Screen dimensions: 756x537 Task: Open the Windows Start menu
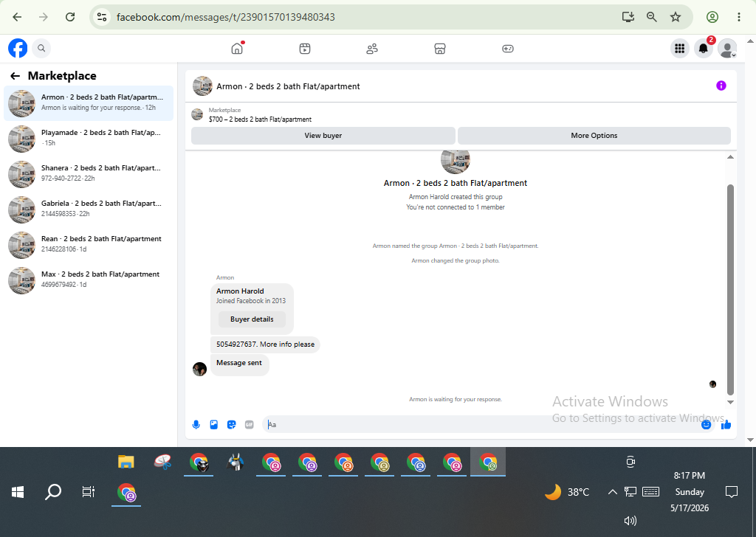pos(18,492)
